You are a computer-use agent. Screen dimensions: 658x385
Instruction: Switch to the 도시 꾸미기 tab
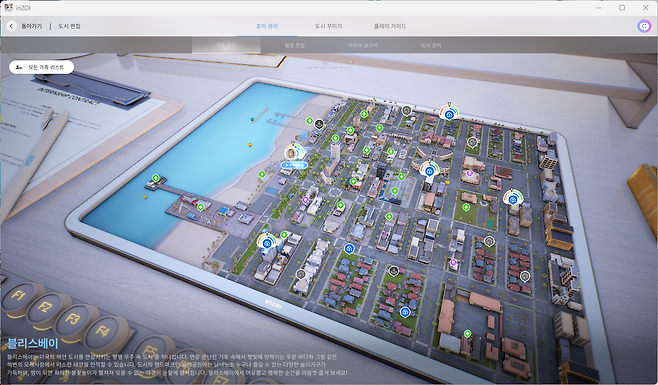(x=329, y=26)
